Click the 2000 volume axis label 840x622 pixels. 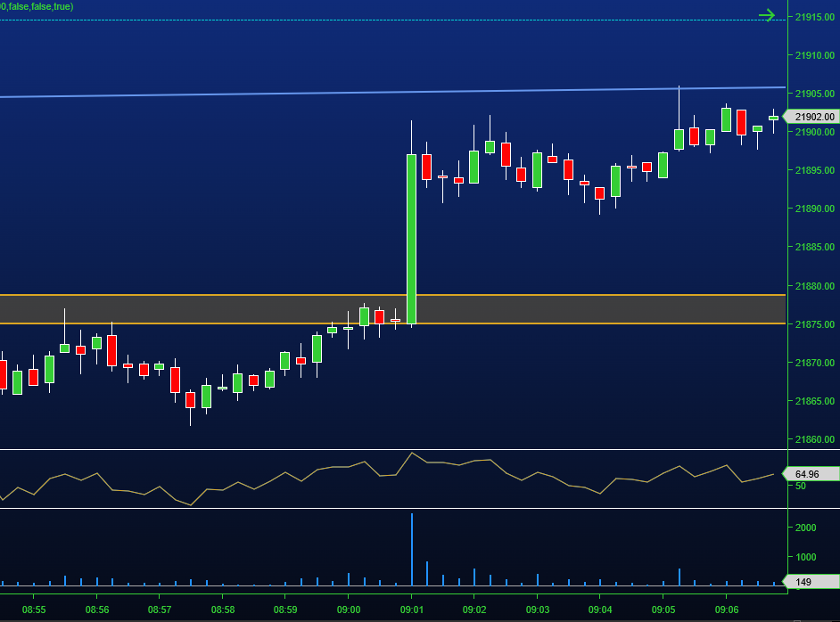806,528
